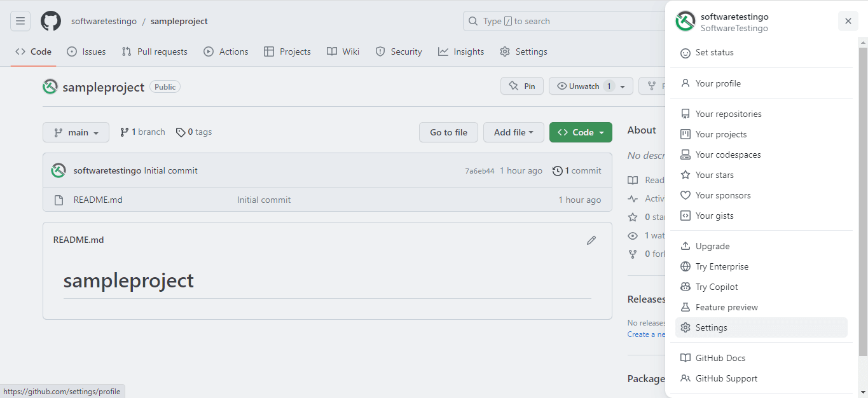Close the account menu panel
Image resolution: width=868 pixels, height=398 pixels.
coord(848,21)
